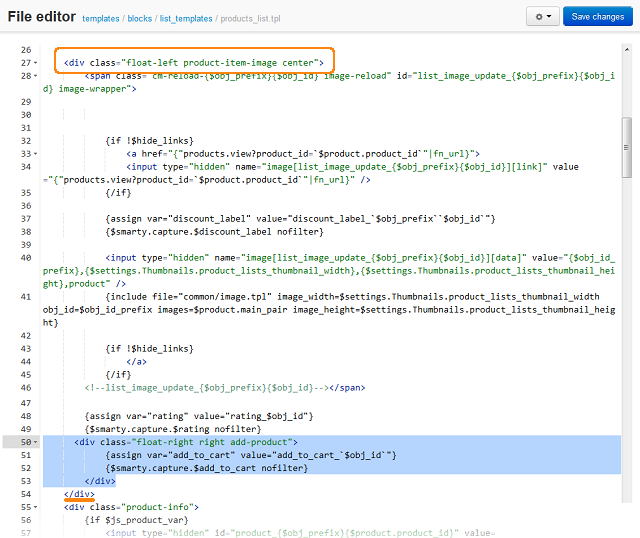Click the input type hidden [data] line 40
640x538 pixels.
pyautogui.click(x=329, y=271)
